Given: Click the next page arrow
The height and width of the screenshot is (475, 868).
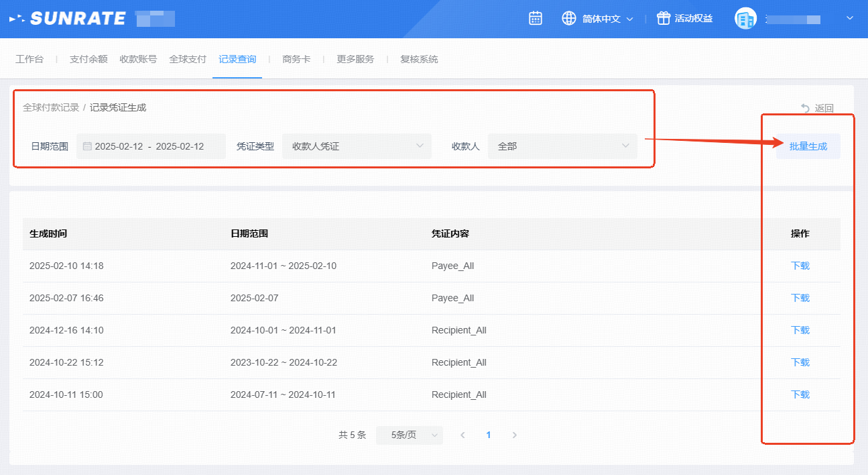Looking at the screenshot, I should pos(515,435).
